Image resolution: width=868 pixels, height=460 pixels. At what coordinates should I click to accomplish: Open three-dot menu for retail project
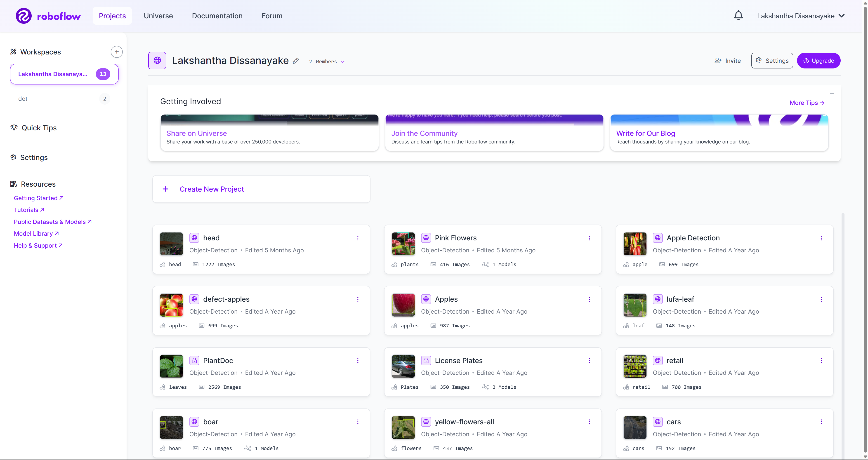click(x=821, y=360)
